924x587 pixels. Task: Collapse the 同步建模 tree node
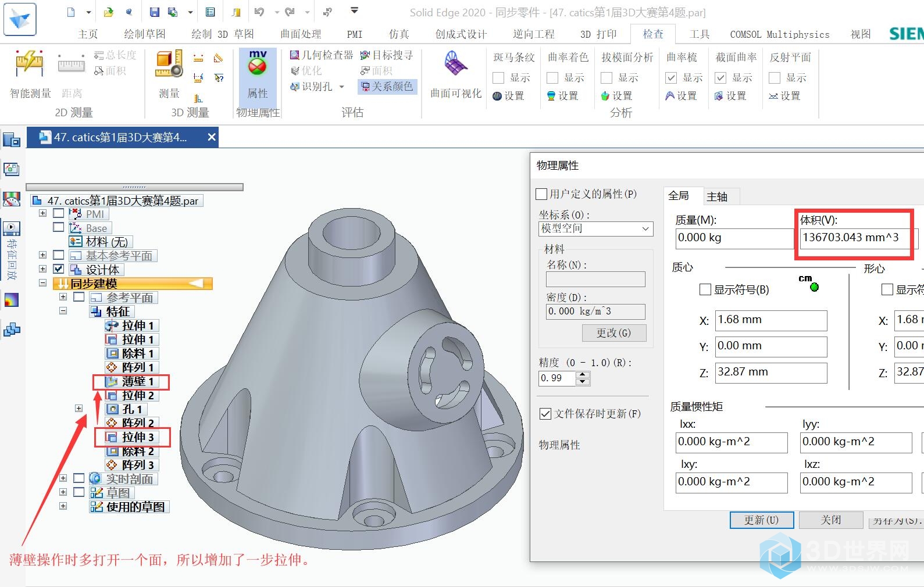pos(42,283)
